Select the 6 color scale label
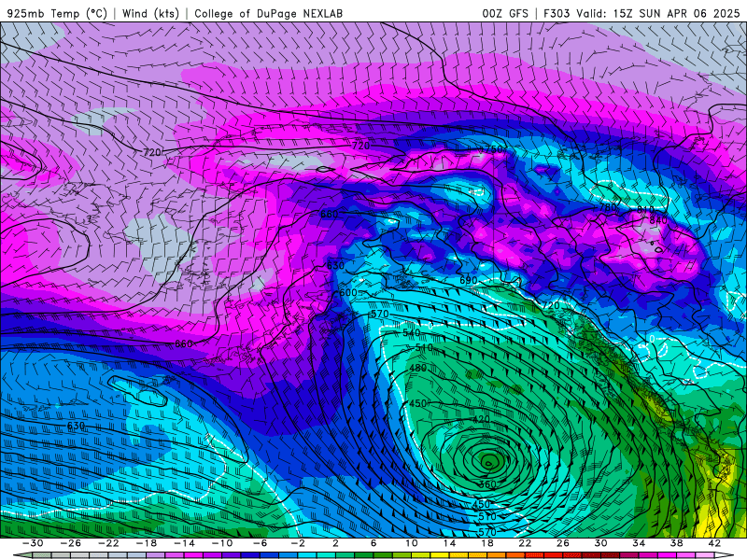Viewport: 747px width, 560px height. [x=373, y=543]
